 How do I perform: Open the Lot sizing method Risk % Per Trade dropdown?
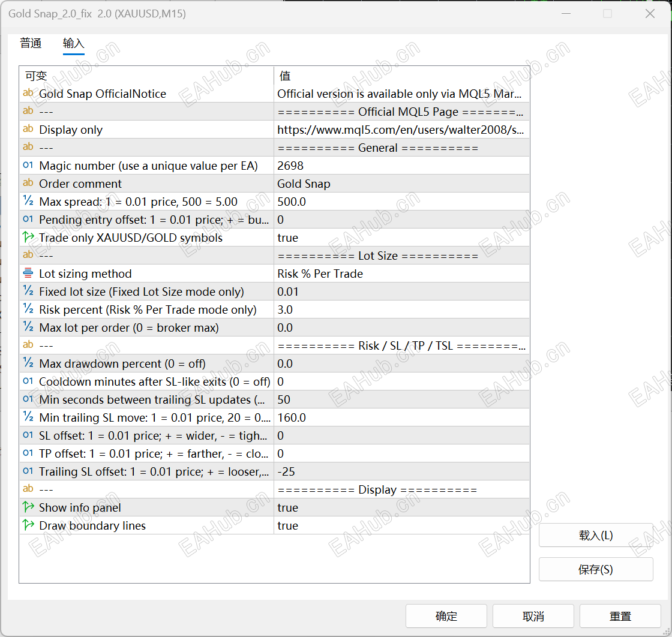[401, 274]
